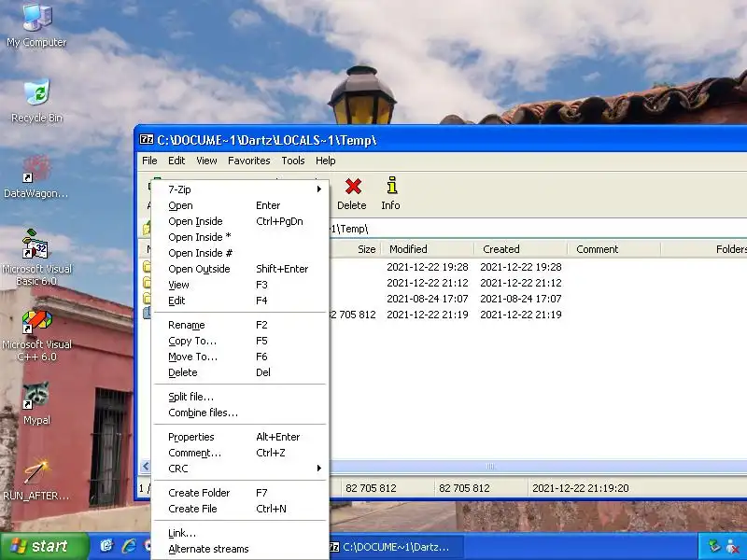Click the horizontal scrollbar thumb

539,466
